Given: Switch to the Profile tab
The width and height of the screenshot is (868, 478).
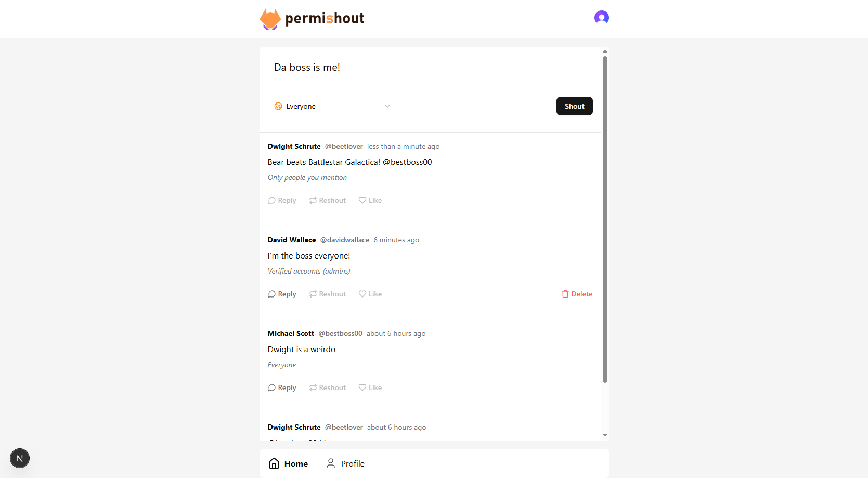Looking at the screenshot, I should [x=345, y=463].
